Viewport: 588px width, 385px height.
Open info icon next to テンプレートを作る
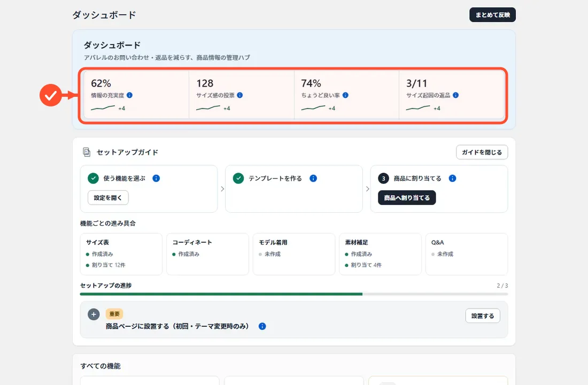313,178
